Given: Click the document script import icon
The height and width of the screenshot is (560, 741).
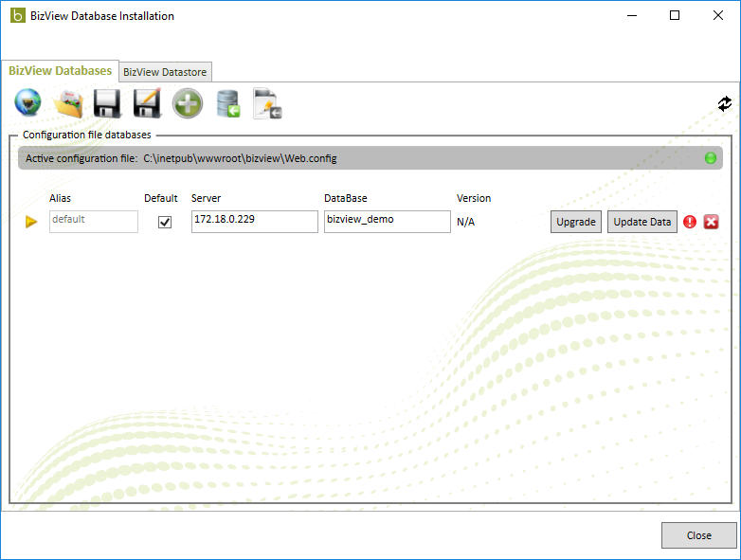Looking at the screenshot, I should point(267,103).
